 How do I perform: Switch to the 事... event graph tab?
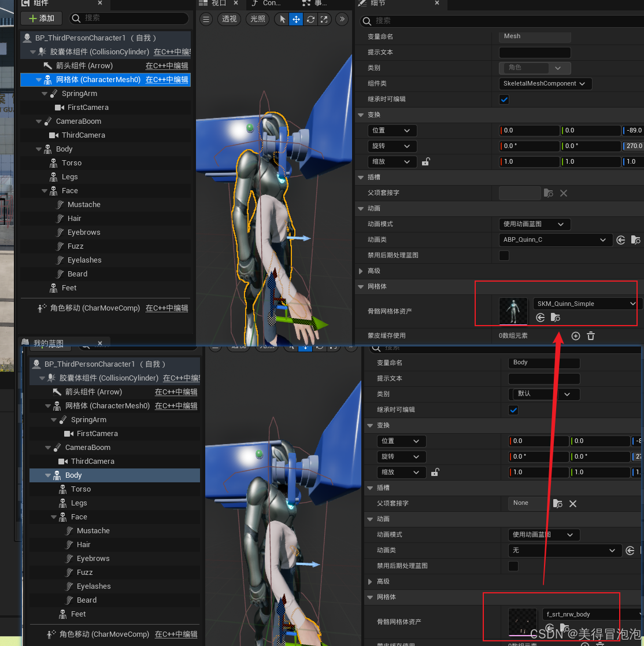click(x=316, y=3)
